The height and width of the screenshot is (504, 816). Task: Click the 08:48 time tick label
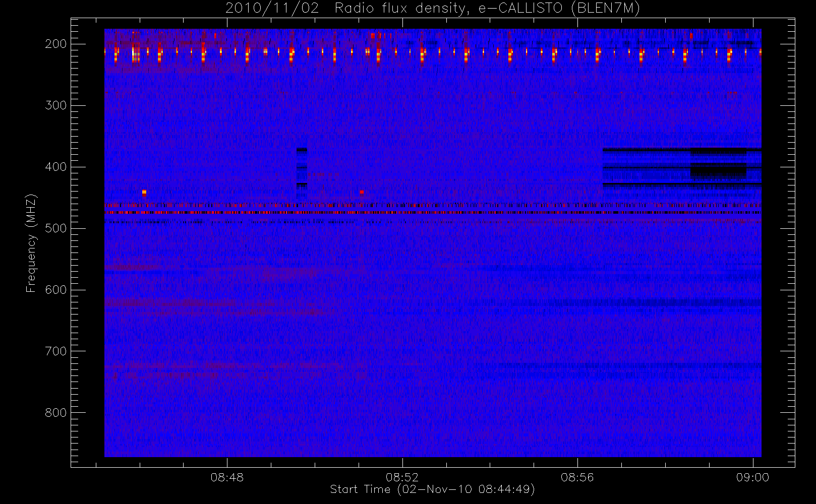coord(227,477)
